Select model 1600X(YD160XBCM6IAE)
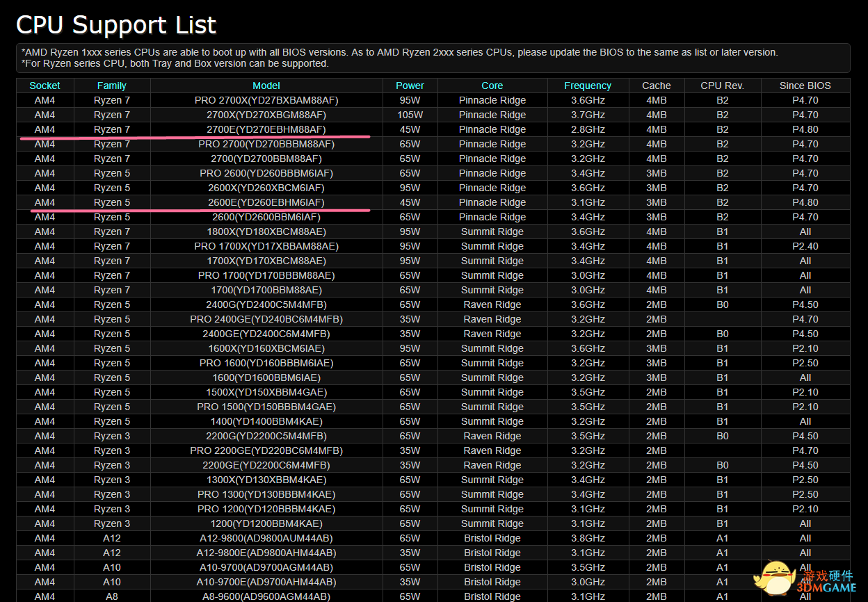Image resolution: width=868 pixels, height=602 pixels. tap(266, 348)
